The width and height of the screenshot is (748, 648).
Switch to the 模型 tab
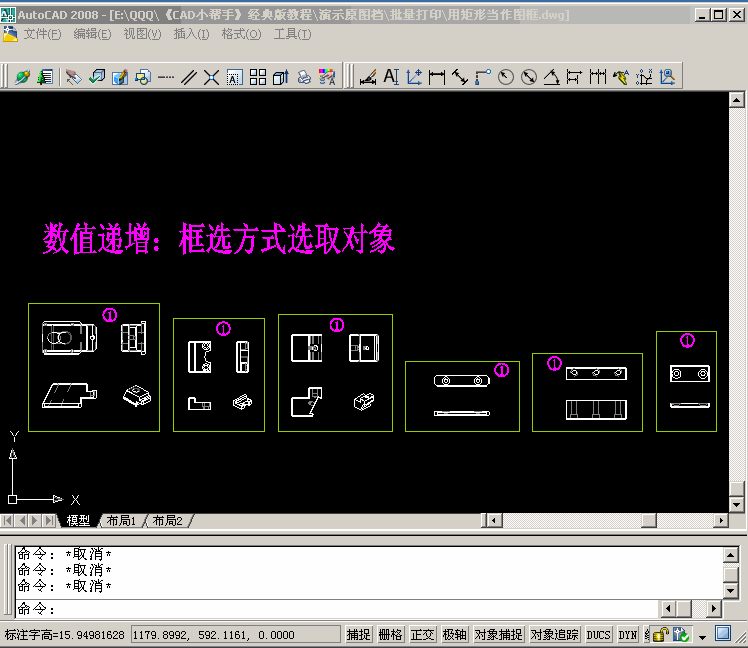click(78, 521)
